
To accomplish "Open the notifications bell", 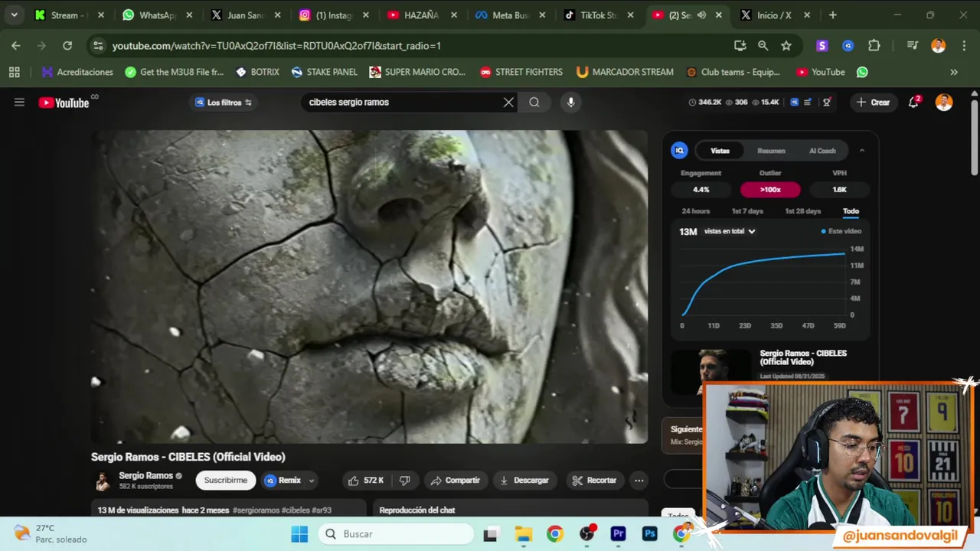I will click(x=913, y=103).
